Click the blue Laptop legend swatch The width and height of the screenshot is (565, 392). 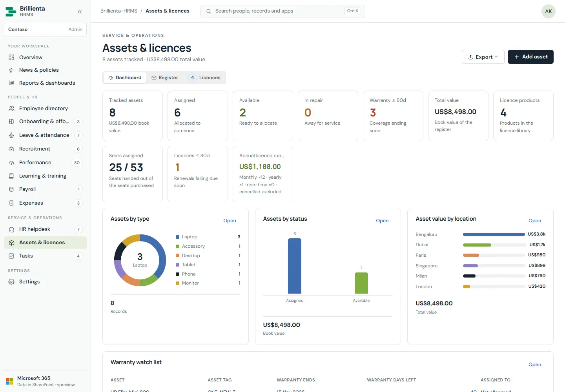178,237
